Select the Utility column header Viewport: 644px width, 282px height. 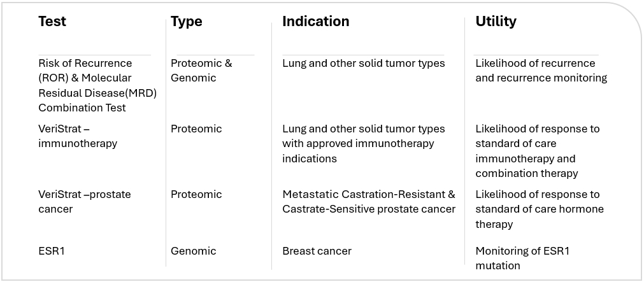click(x=496, y=21)
